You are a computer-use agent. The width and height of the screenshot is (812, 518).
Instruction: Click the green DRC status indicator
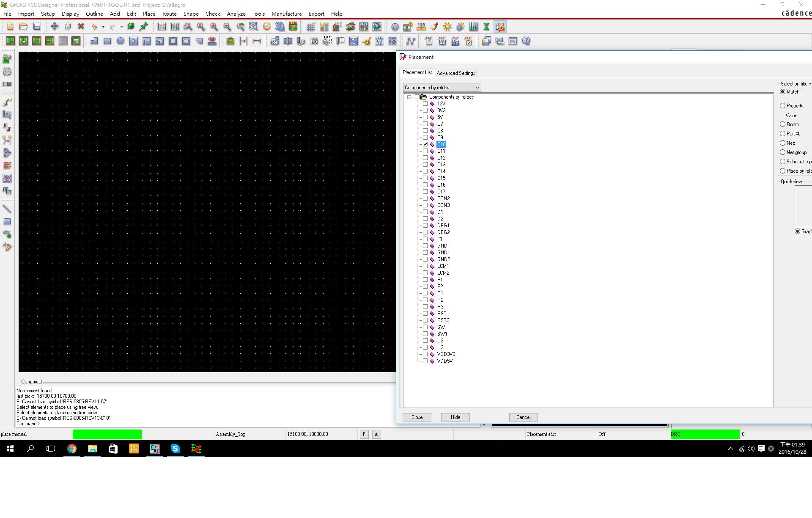(x=705, y=434)
